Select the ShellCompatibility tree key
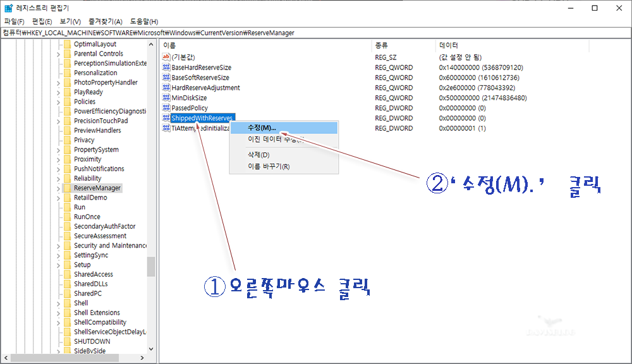Image resolution: width=632 pixels, height=364 pixels. tap(100, 322)
